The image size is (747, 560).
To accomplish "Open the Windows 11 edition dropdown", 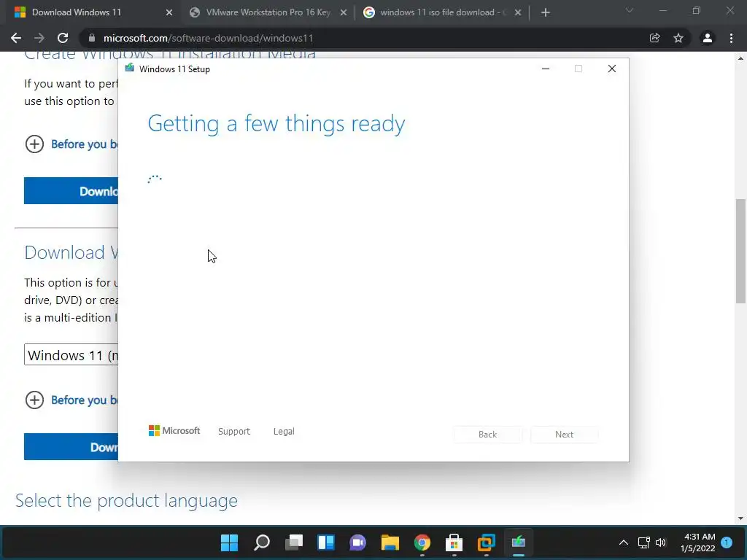I will [x=71, y=355].
